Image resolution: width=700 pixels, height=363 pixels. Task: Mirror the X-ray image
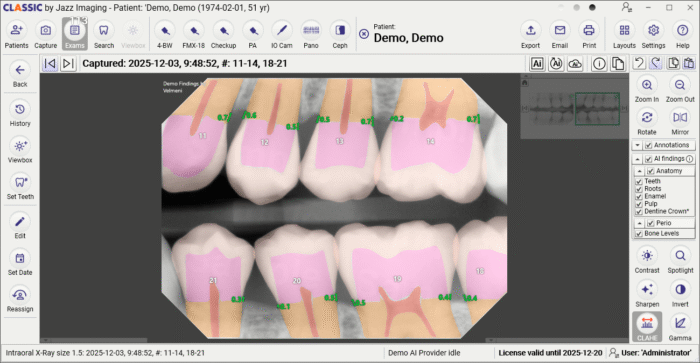pyautogui.click(x=680, y=122)
